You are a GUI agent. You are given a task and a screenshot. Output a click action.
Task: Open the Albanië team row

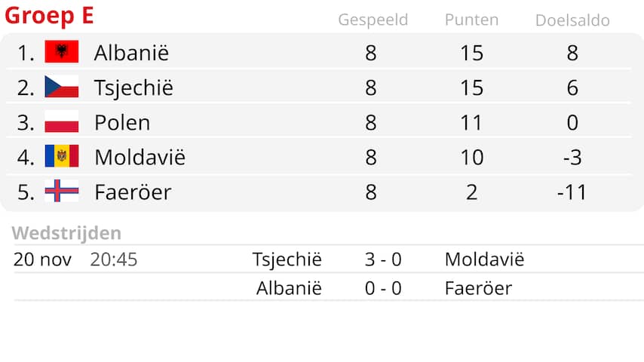(x=319, y=53)
